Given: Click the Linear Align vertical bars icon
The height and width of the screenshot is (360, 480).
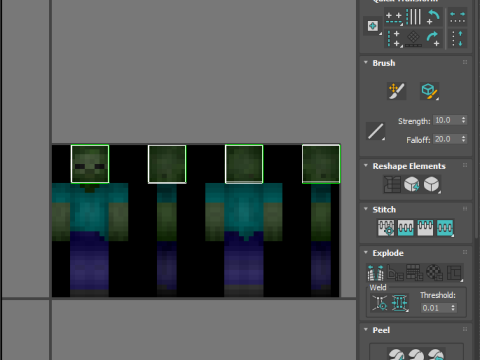Looking at the screenshot, I should 414,17.
